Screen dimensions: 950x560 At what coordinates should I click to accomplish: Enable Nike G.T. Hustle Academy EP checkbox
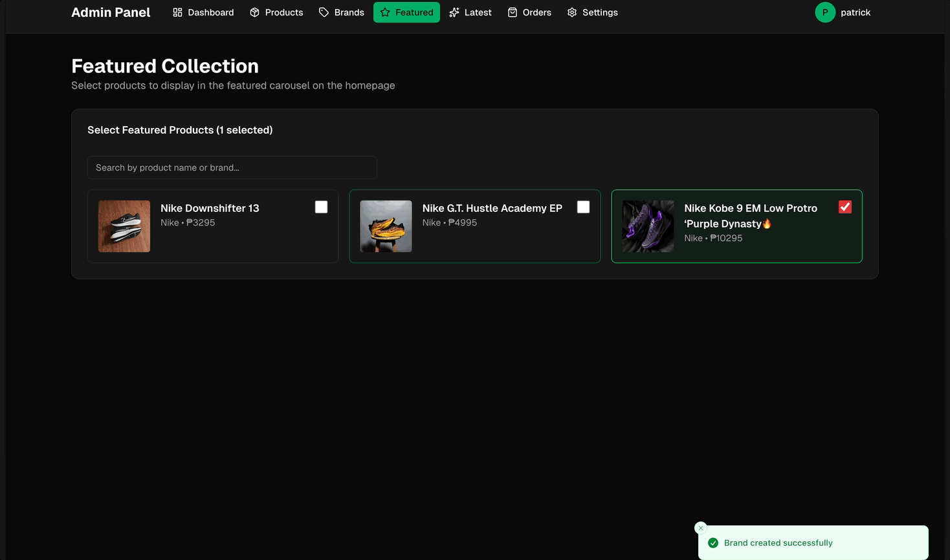[583, 207]
